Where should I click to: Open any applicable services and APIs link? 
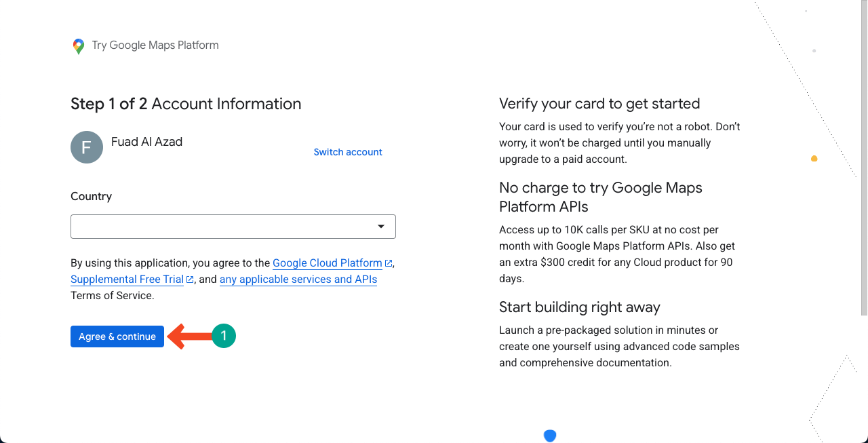298,279
